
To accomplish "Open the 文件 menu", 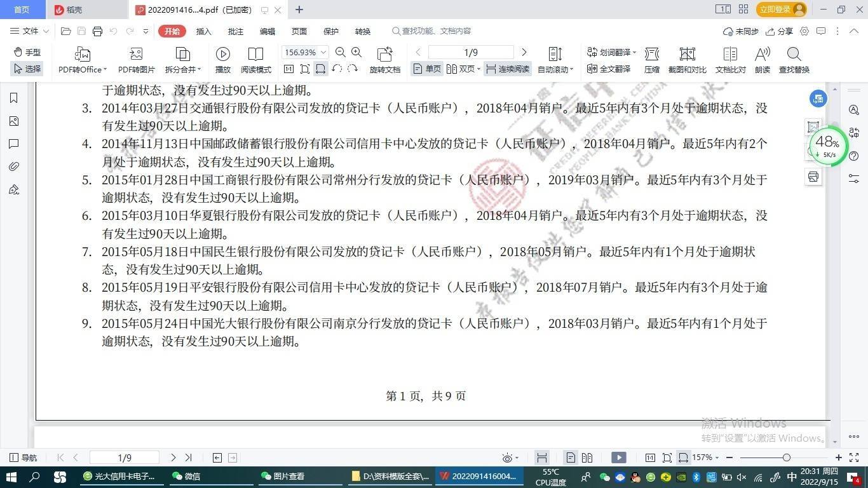I will coord(29,31).
